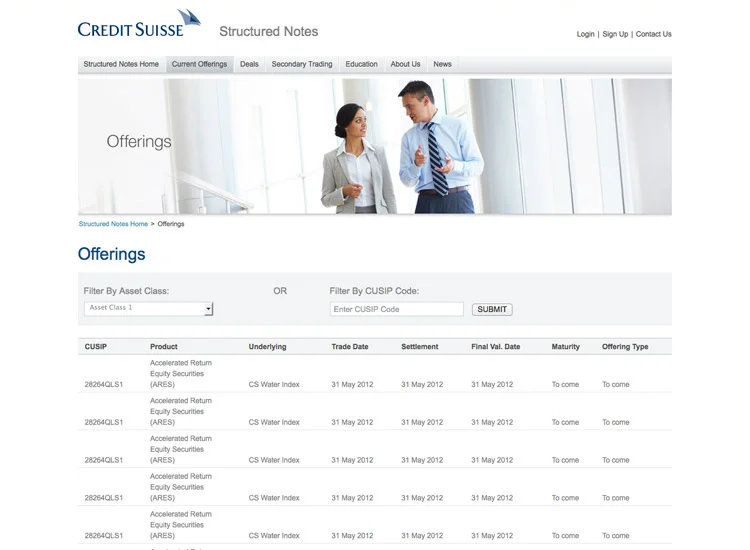The width and height of the screenshot is (750, 550).
Task: Go to Structured Notes Home tab
Action: (121, 64)
